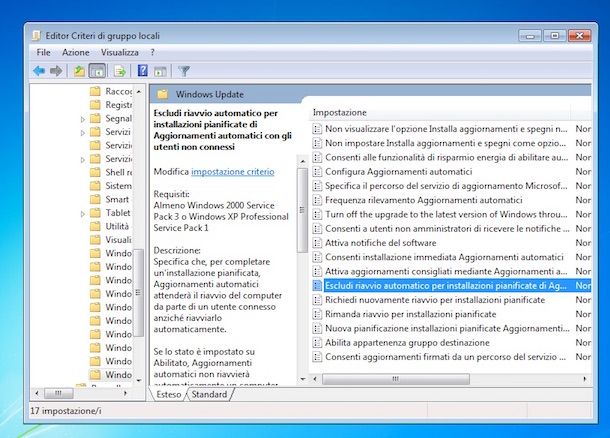610x438 pixels.
Task: Go back with the blue left arrow
Action: coord(39,71)
